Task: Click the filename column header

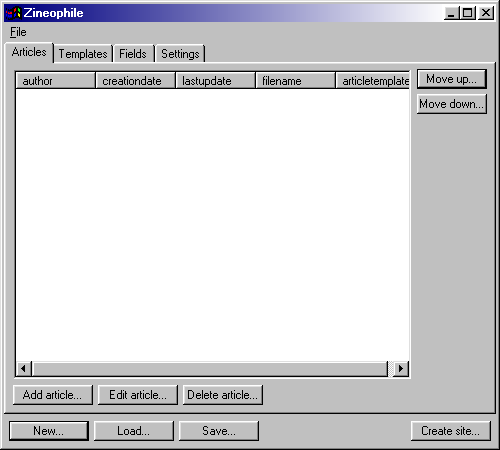Action: point(295,81)
